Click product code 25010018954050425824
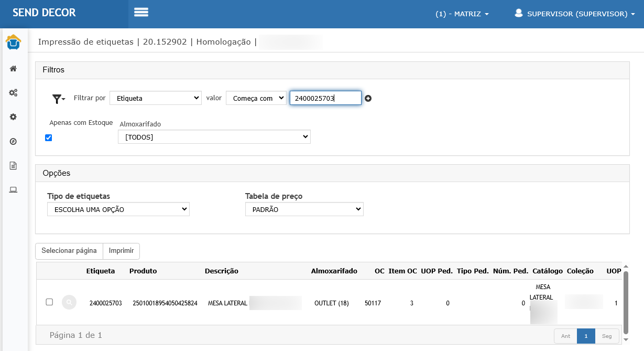This screenshot has width=644, height=351. [x=165, y=303]
